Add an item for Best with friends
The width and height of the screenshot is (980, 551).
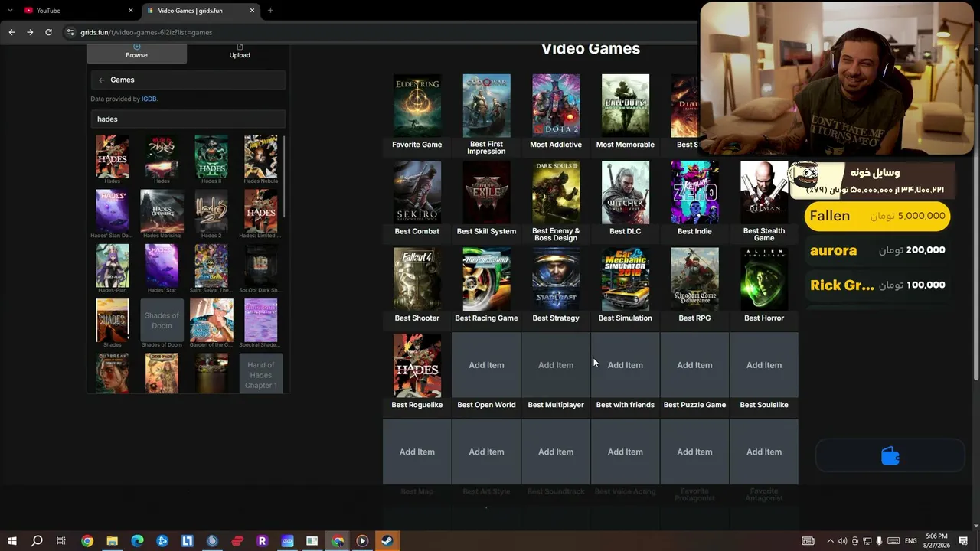click(x=626, y=365)
